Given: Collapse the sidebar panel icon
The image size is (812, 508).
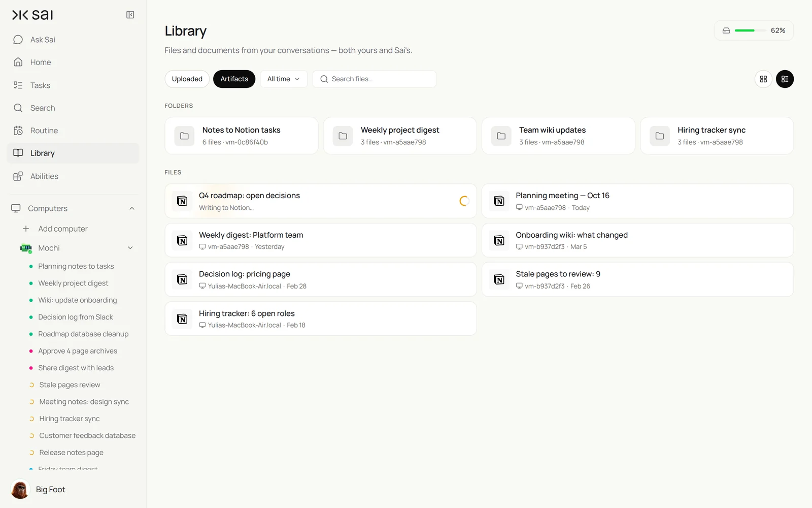Looking at the screenshot, I should click(130, 15).
